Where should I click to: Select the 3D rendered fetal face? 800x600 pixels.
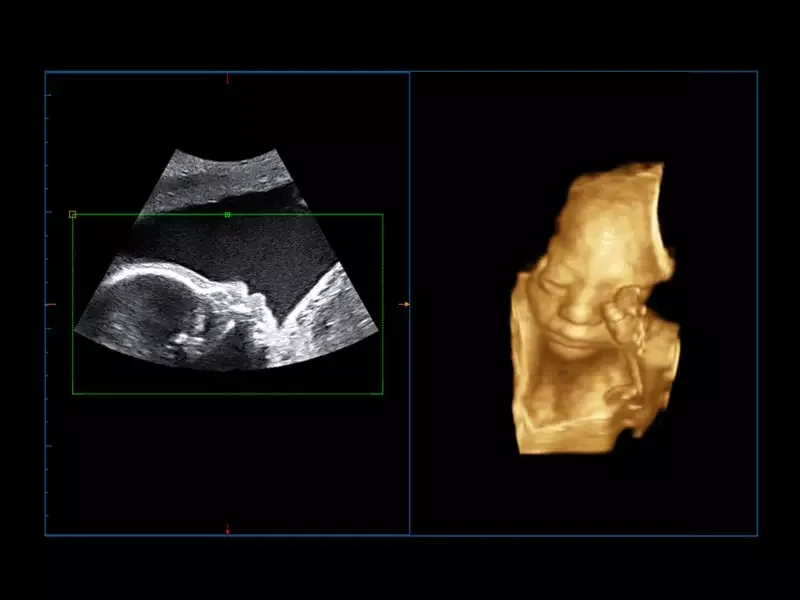595,308
